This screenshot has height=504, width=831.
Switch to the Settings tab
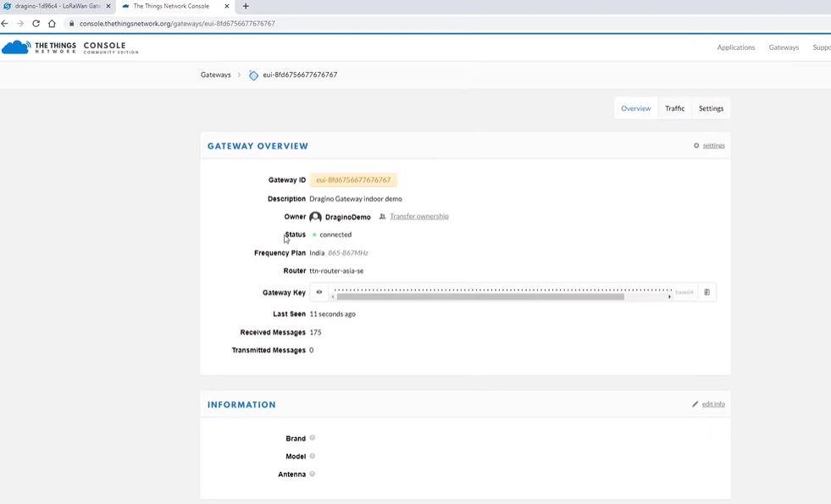(711, 108)
